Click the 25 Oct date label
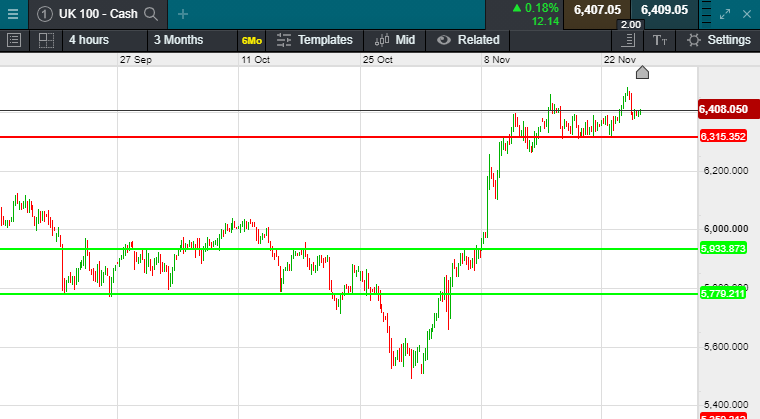The width and height of the screenshot is (760, 419). (378, 60)
